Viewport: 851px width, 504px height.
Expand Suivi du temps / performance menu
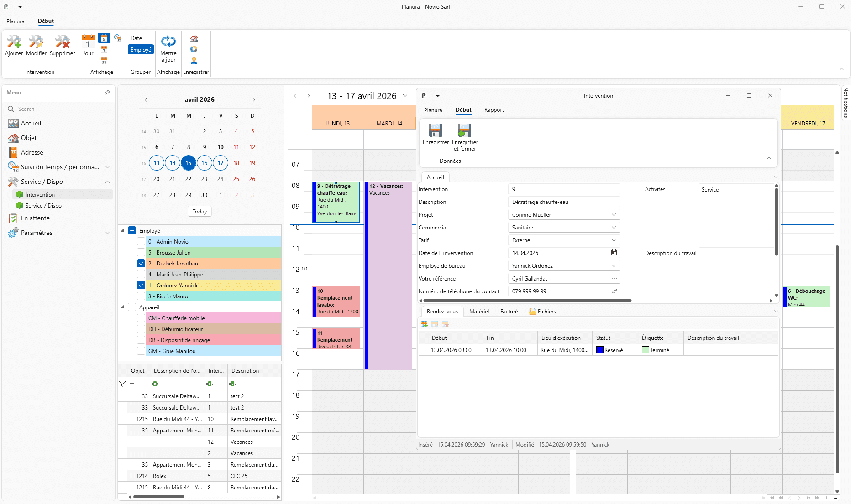(x=107, y=167)
